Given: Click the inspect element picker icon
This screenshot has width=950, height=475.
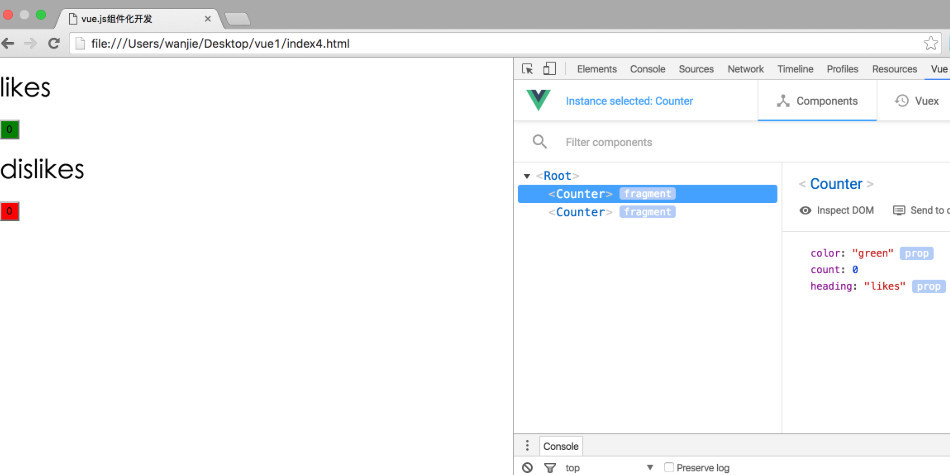Looking at the screenshot, I should pyautogui.click(x=528, y=69).
